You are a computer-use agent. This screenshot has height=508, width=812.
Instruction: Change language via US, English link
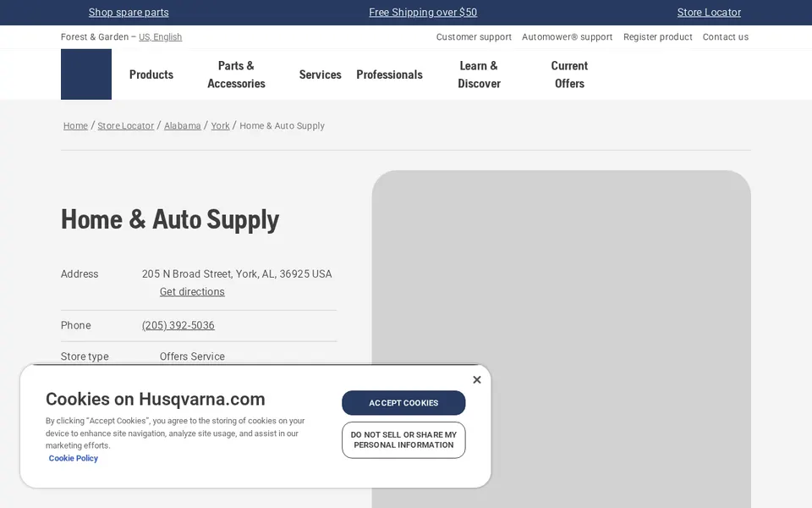click(x=160, y=36)
